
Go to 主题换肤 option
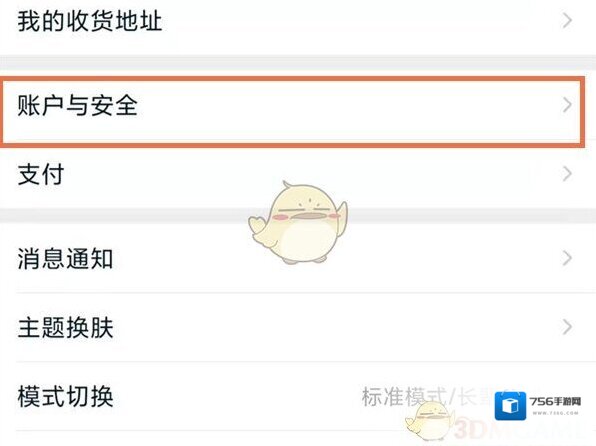298,327
